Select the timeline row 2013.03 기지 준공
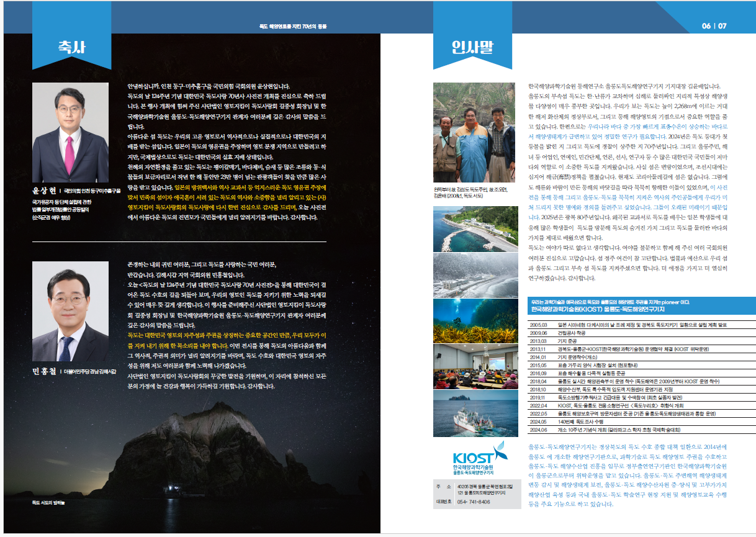The height and width of the screenshot is (537, 756). [x=642, y=340]
